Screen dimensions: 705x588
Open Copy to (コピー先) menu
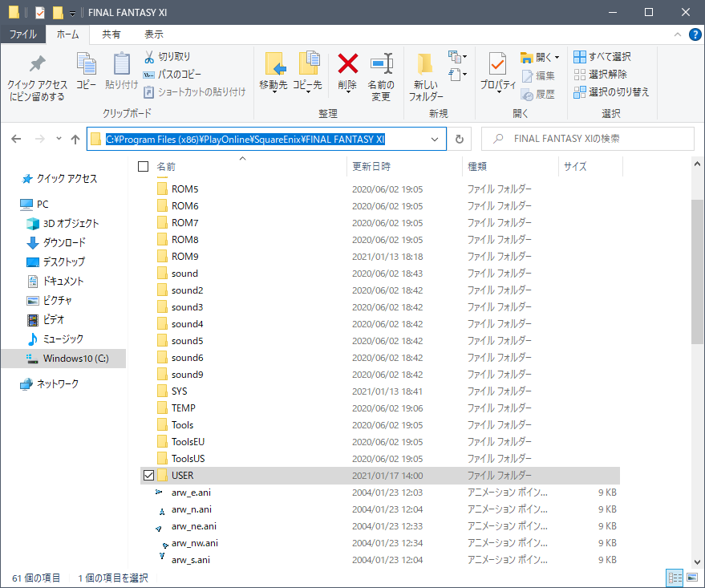click(307, 72)
